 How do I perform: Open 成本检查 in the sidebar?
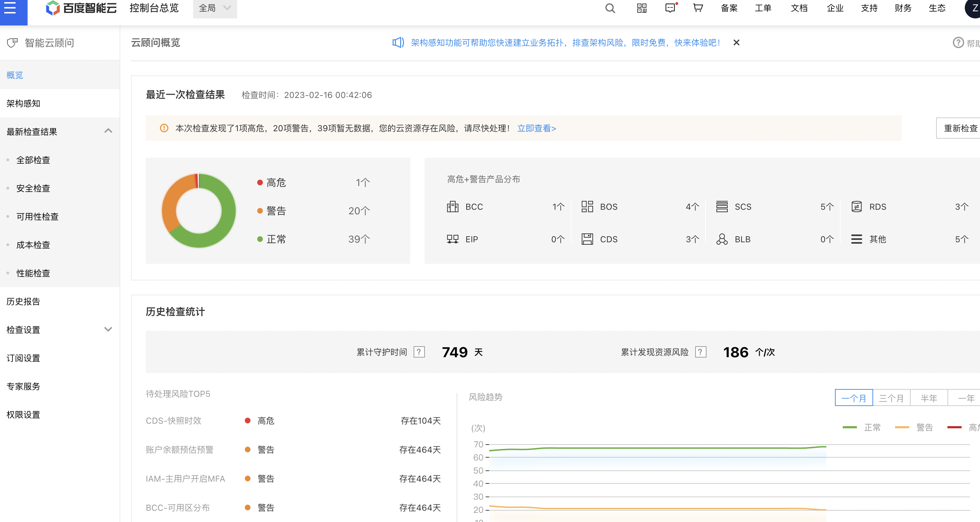coord(60,245)
